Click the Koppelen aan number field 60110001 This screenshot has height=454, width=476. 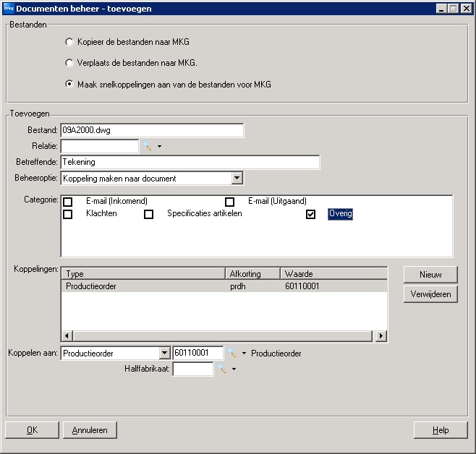[x=198, y=353]
